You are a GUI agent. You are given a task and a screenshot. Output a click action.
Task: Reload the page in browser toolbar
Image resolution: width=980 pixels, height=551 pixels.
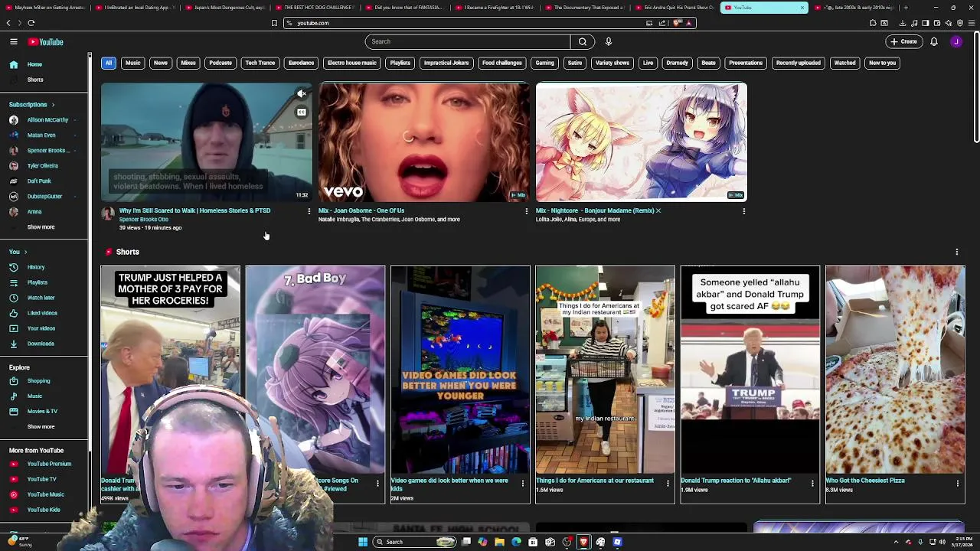[31, 23]
